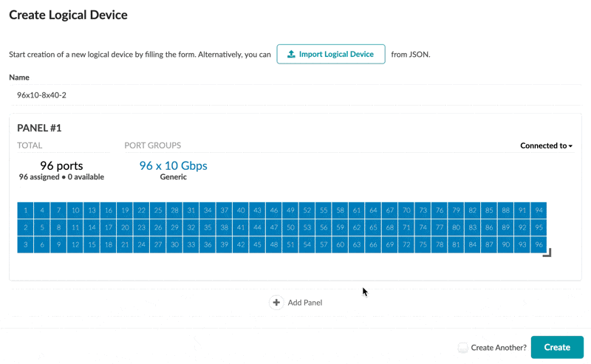The height and width of the screenshot is (364, 591).
Task: Open the Connected to dropdown
Action: coord(546,146)
